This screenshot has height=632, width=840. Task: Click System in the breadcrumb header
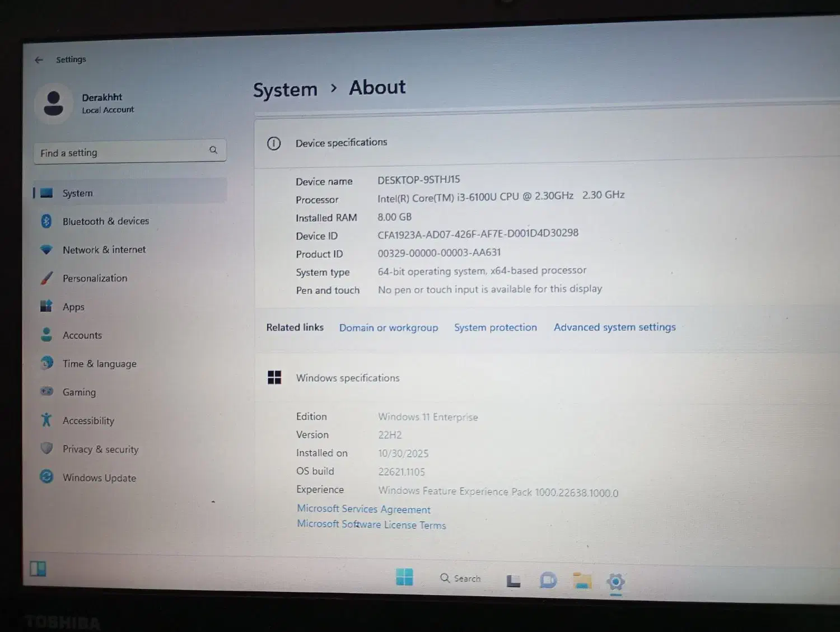point(285,90)
